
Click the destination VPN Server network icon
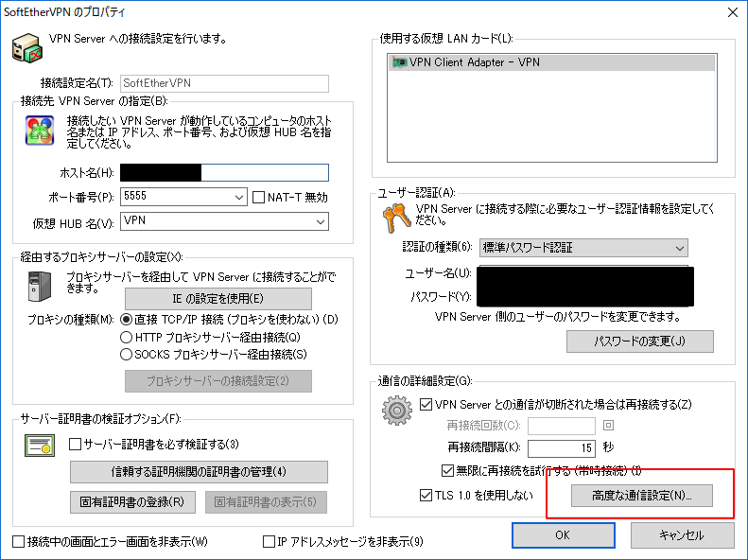click(40, 131)
